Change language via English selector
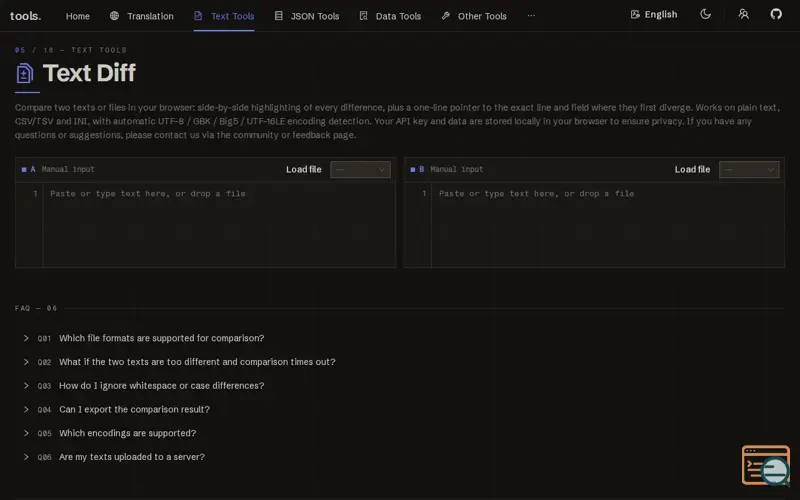Image resolution: width=800 pixels, height=500 pixels. [x=654, y=14]
